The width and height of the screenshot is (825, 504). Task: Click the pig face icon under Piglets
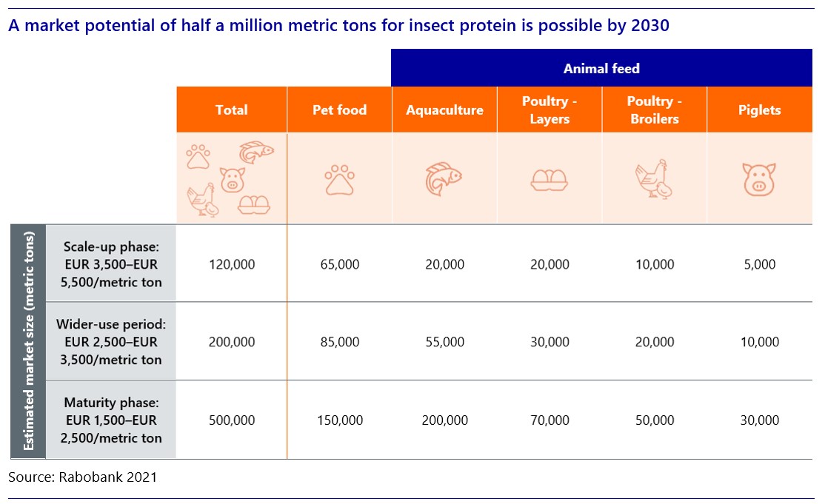point(759,180)
